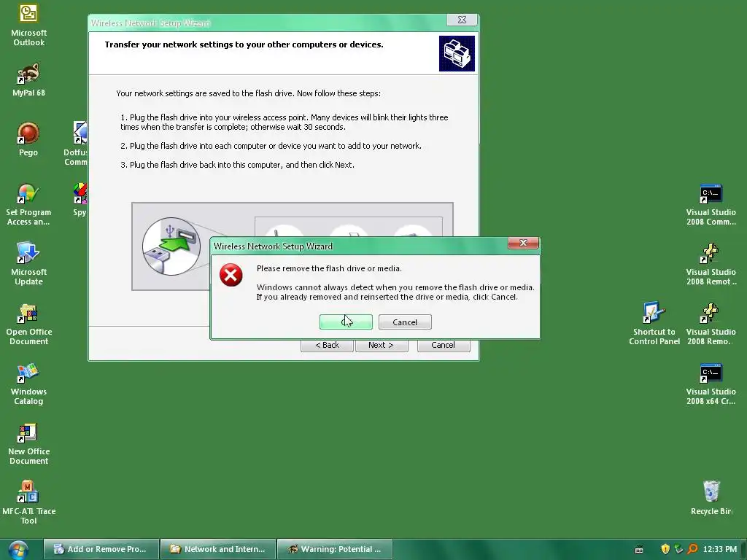Click the 12:33 PM taskbar clock

pos(720,549)
